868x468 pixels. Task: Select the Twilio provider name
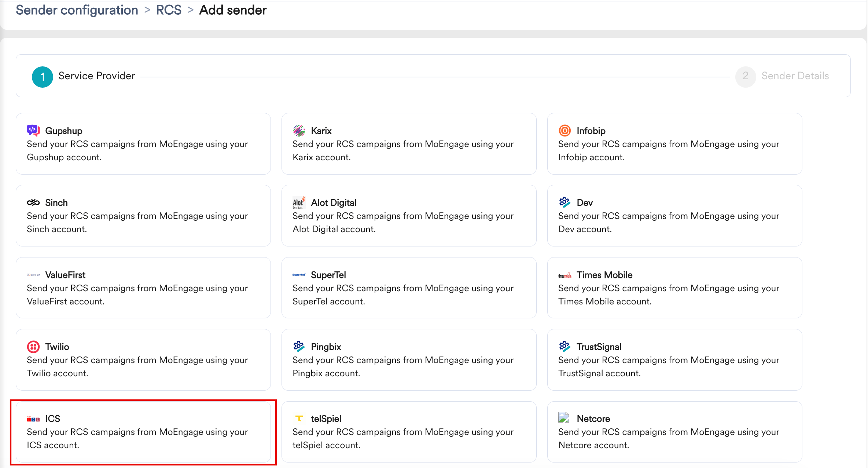coord(57,347)
